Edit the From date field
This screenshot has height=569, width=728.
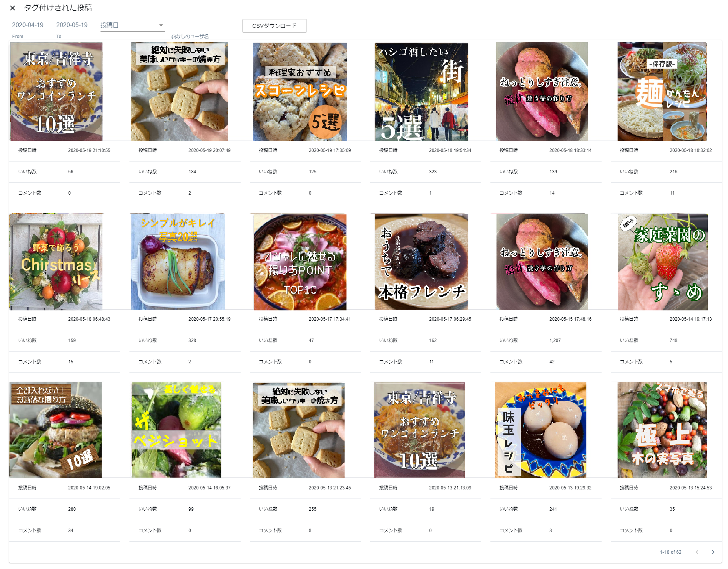coord(31,25)
